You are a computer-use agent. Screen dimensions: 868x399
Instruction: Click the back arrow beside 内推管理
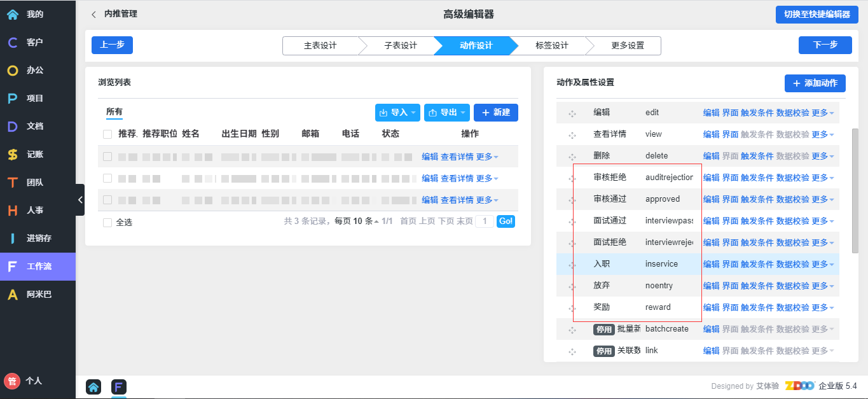click(x=94, y=14)
